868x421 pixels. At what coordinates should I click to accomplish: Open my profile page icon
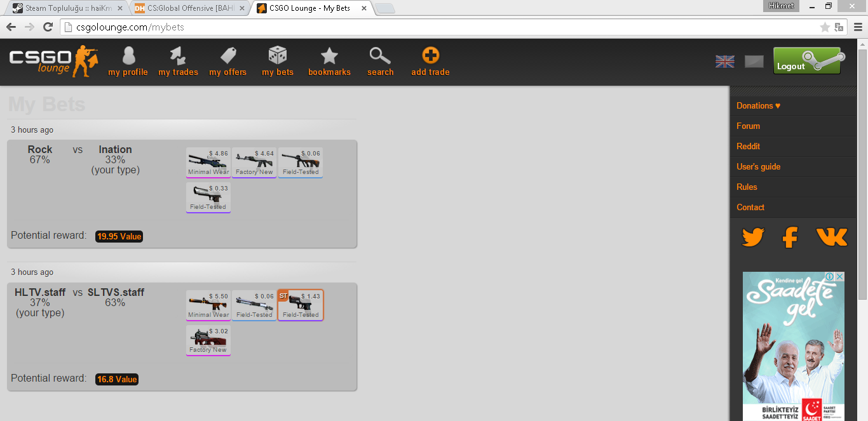128,56
